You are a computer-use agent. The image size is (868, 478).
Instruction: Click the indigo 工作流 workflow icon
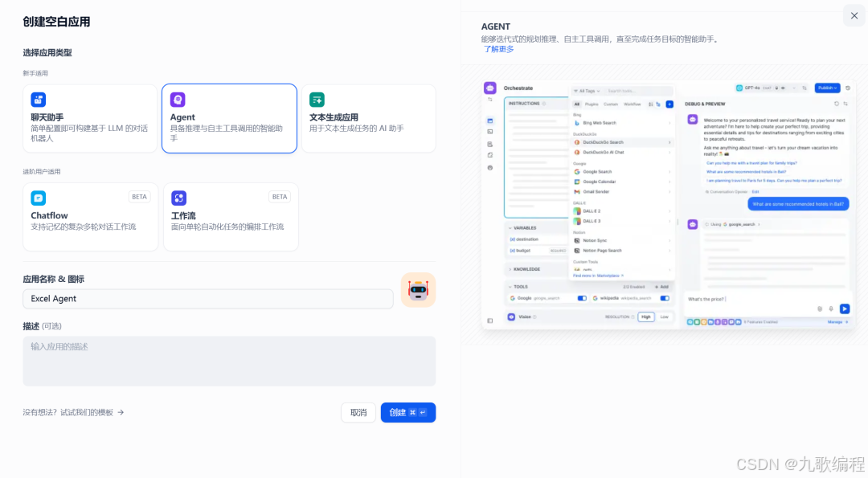point(178,198)
